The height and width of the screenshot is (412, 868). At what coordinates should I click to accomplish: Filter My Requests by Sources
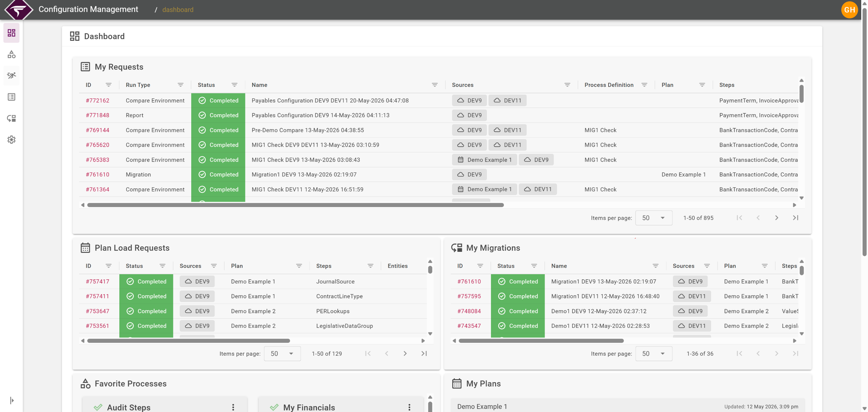(567, 85)
